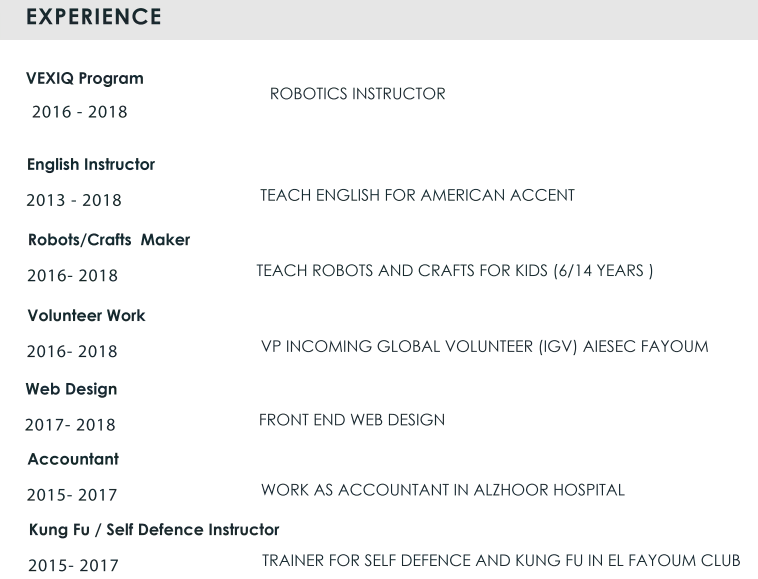Select the Accountant heading
This screenshot has width=758, height=579.
[73, 459]
